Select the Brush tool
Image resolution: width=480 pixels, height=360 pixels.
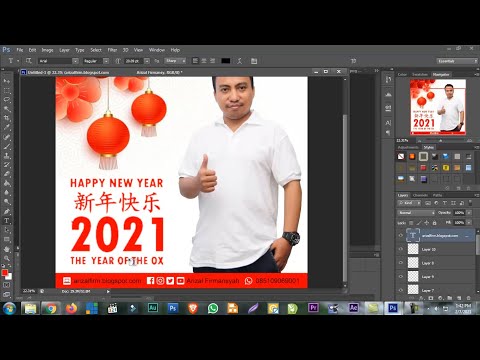click(x=7, y=146)
